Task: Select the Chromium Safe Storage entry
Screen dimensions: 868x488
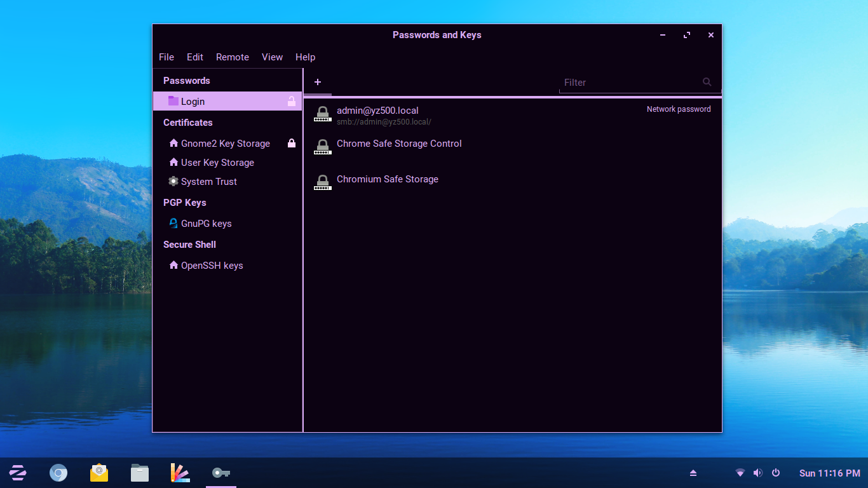Action: (x=387, y=180)
